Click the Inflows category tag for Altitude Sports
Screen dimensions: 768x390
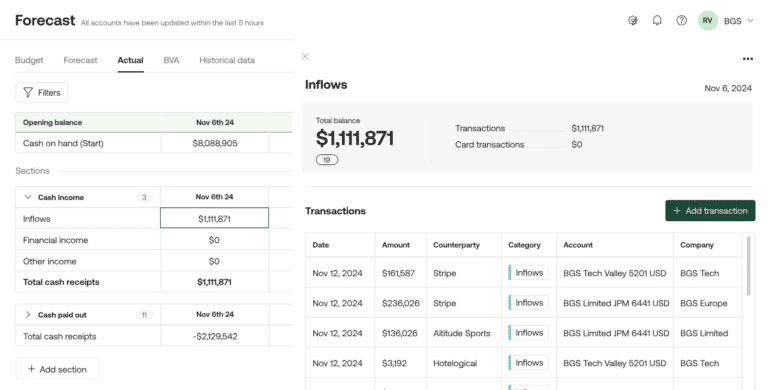(x=528, y=333)
